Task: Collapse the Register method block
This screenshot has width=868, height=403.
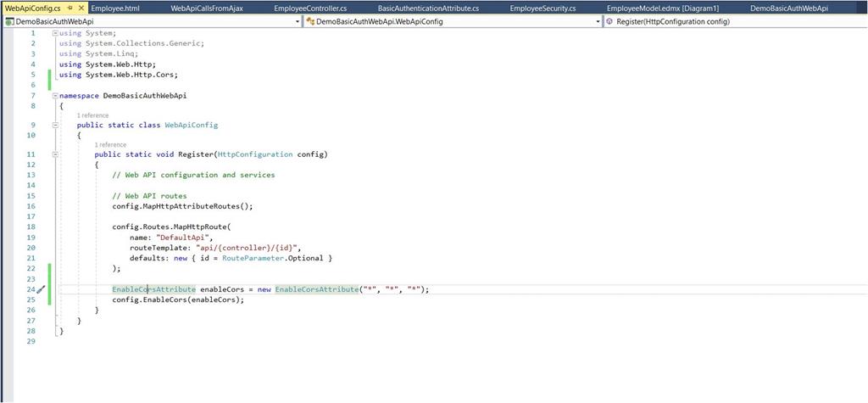Action: [x=55, y=154]
